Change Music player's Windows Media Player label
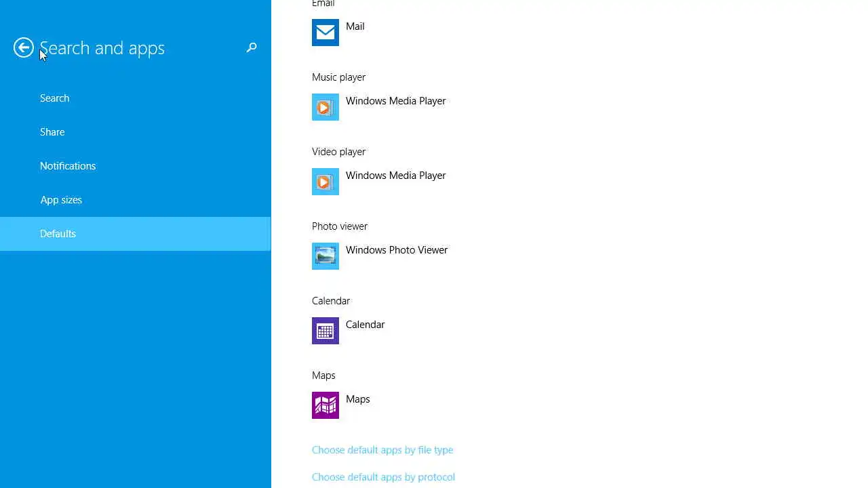Image resolution: width=868 pixels, height=488 pixels. click(396, 101)
